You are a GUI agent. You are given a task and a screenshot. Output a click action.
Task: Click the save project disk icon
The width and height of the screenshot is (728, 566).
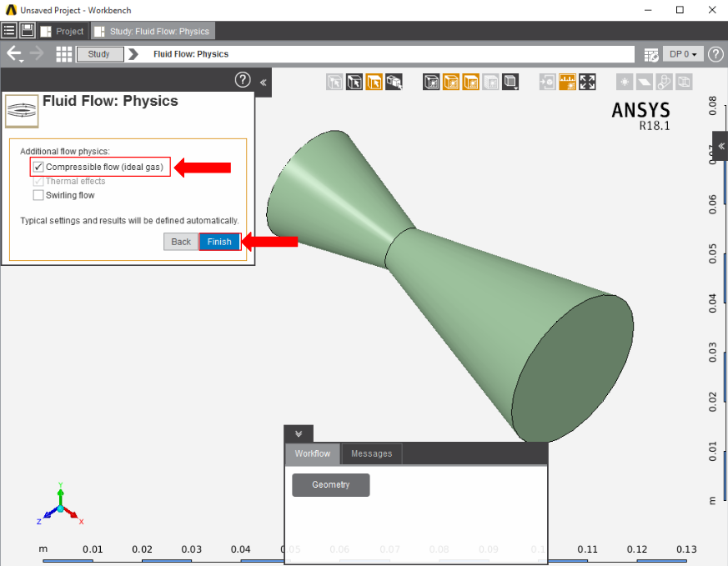click(28, 31)
